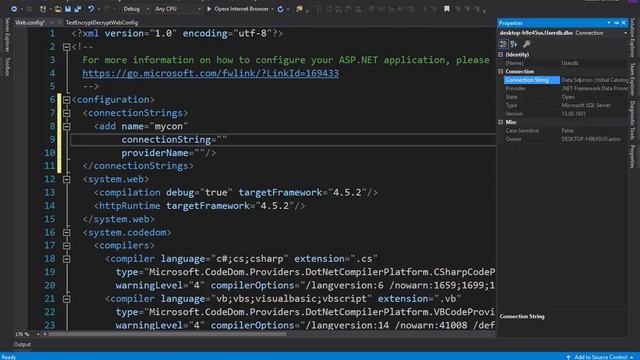Click the save all files icon
The image size is (640, 360).
coord(78,9)
